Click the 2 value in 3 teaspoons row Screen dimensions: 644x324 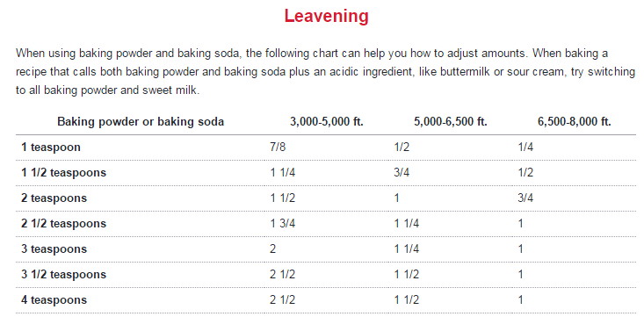click(x=272, y=248)
